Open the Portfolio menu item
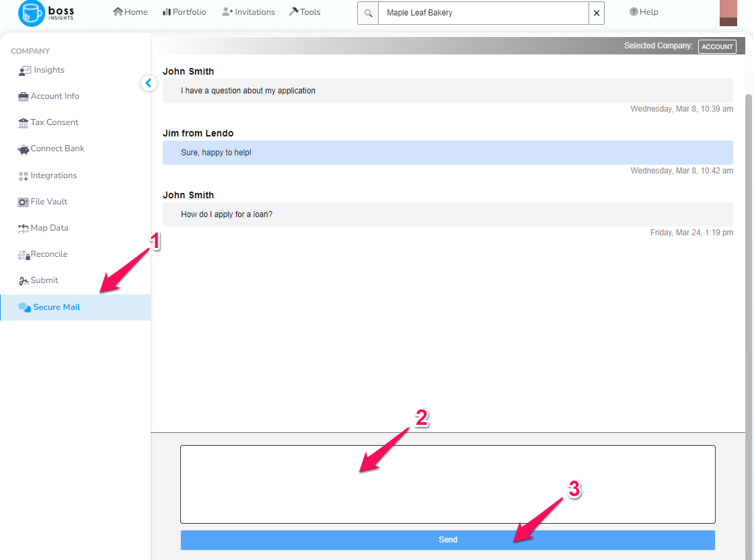Image resolution: width=754 pixels, height=560 pixels. click(x=184, y=11)
